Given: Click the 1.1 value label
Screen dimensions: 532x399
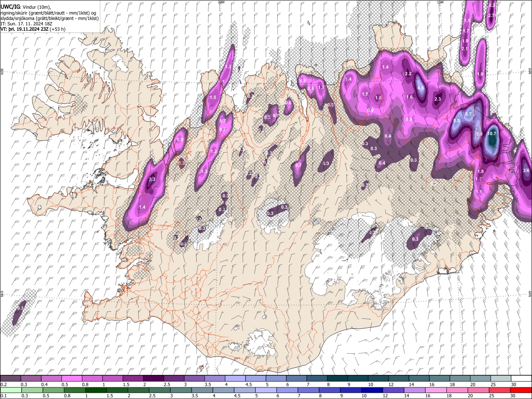Looking at the screenshot, I should pos(479,192).
